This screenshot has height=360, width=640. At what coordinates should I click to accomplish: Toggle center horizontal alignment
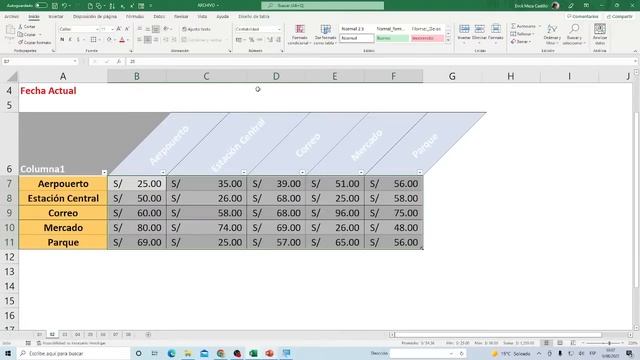pos(147,40)
